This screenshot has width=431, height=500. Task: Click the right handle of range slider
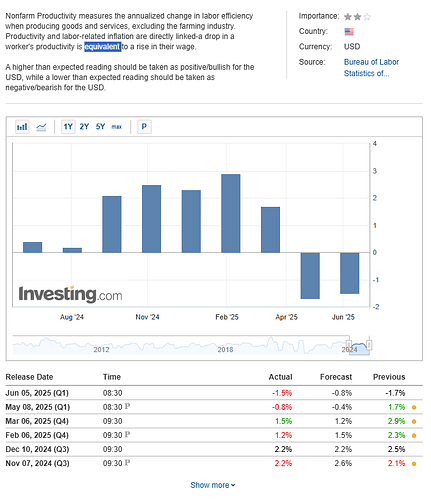[x=369, y=344]
